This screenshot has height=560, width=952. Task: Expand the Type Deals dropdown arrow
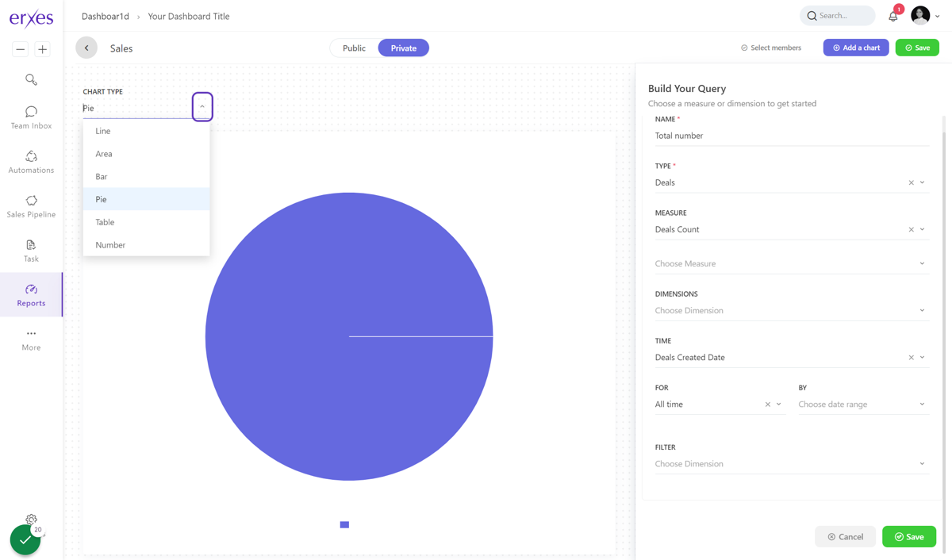[922, 182]
